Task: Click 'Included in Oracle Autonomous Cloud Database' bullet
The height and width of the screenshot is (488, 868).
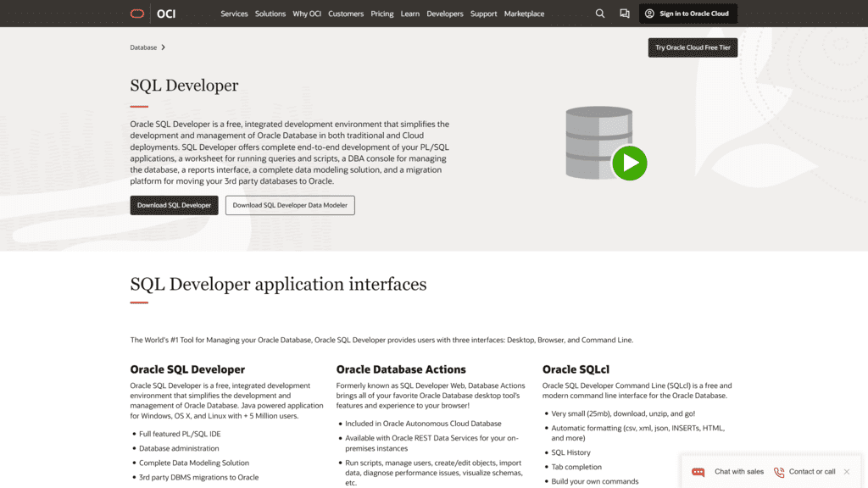Action: click(x=423, y=424)
